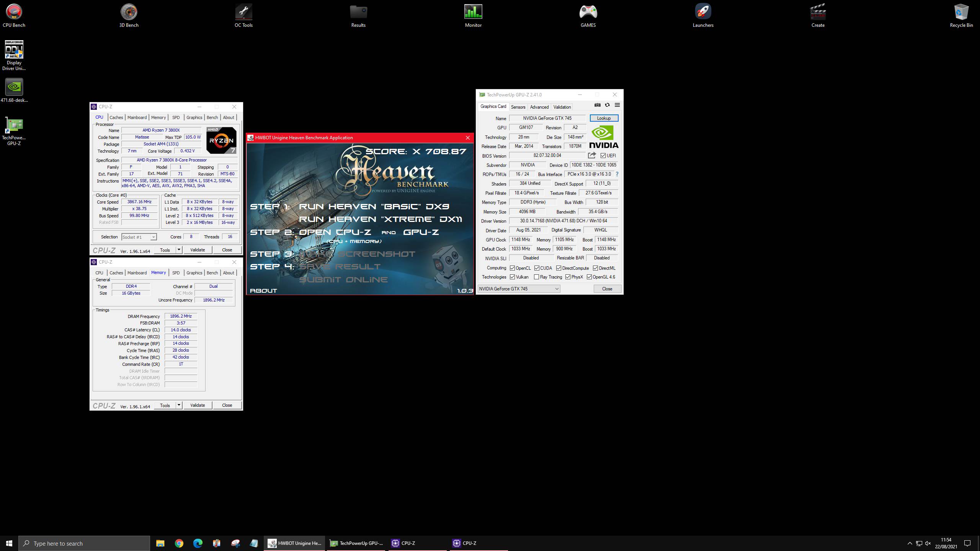The width and height of the screenshot is (980, 551).
Task: Click the Tools button in lower CPU-Z
Action: point(165,405)
